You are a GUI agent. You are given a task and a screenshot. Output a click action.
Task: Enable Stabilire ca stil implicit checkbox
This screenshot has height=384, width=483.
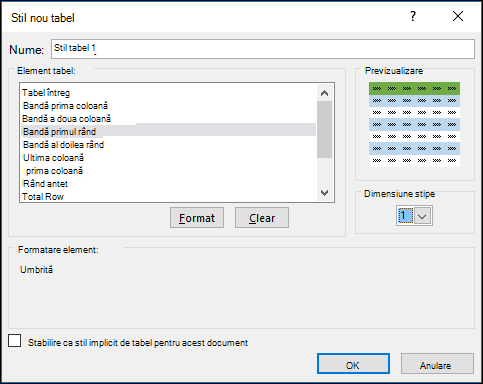15,341
